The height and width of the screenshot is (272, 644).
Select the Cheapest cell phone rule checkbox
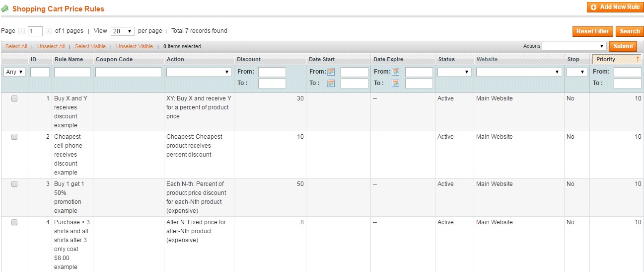(x=14, y=137)
